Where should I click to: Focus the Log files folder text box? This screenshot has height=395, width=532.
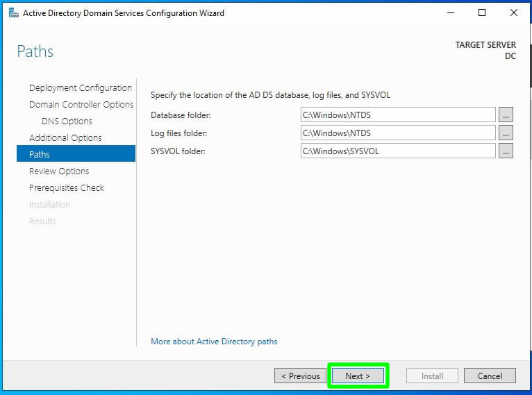[x=398, y=133]
